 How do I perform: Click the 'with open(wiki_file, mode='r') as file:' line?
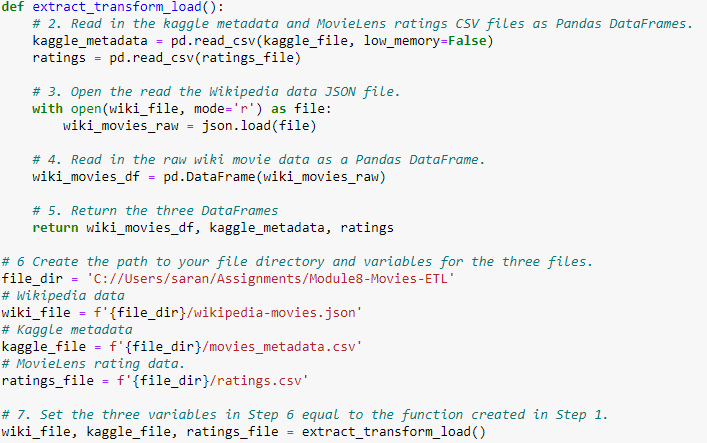[182, 109]
